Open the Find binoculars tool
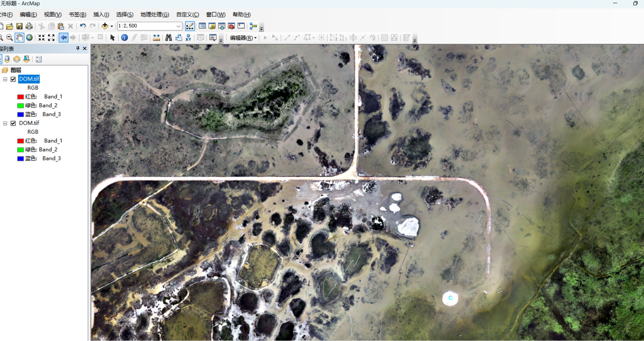The image size is (644, 341). click(168, 37)
